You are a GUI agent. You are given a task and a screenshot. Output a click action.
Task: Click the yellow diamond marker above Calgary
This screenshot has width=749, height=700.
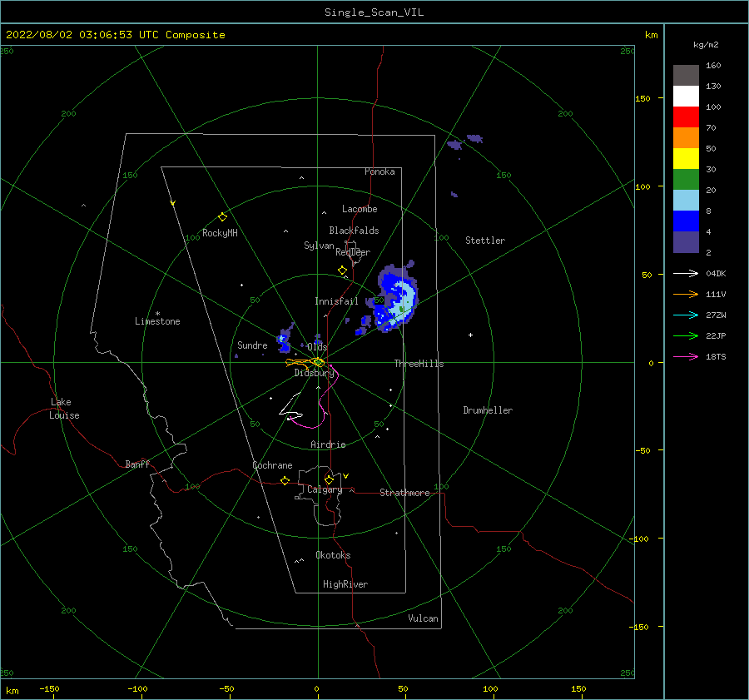(329, 479)
